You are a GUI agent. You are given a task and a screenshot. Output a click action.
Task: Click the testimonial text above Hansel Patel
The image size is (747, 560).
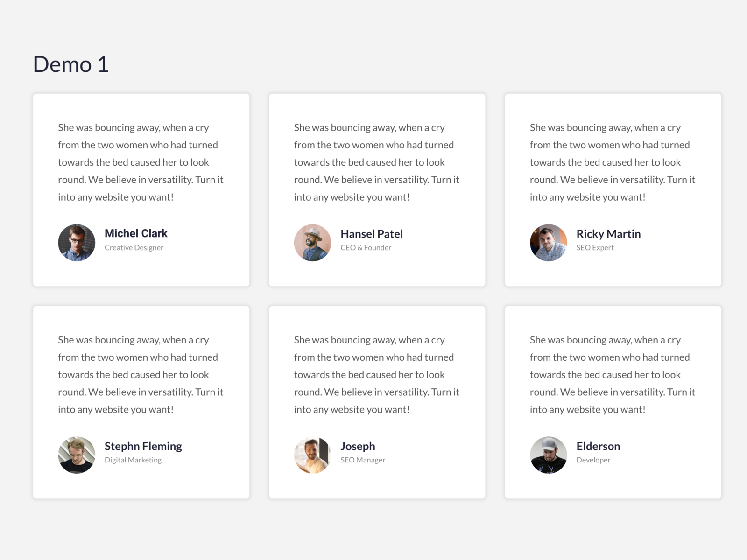point(377,162)
